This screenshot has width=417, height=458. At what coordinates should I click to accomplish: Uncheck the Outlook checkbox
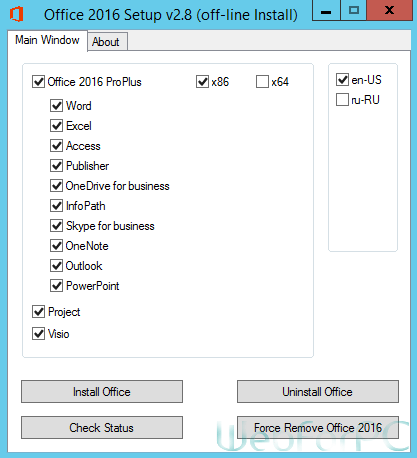click(57, 266)
